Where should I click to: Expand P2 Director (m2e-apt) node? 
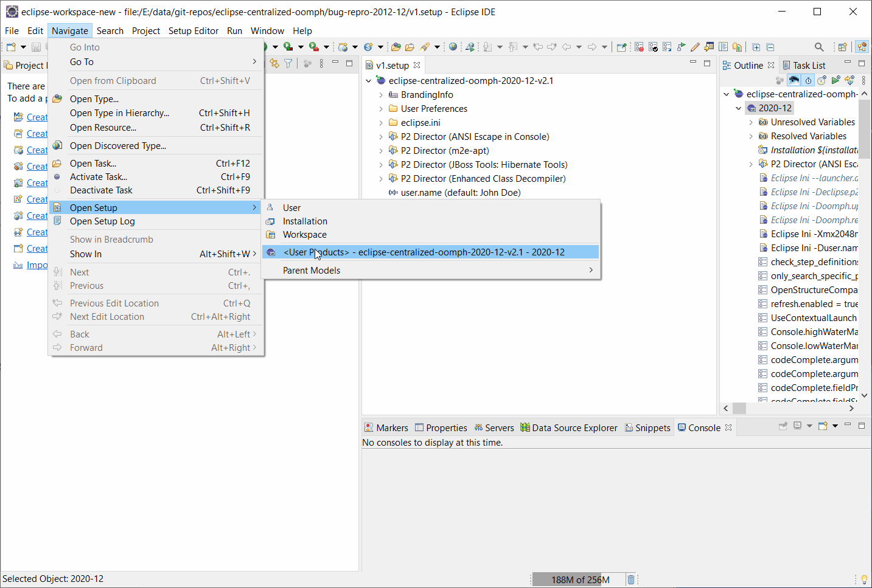click(381, 151)
